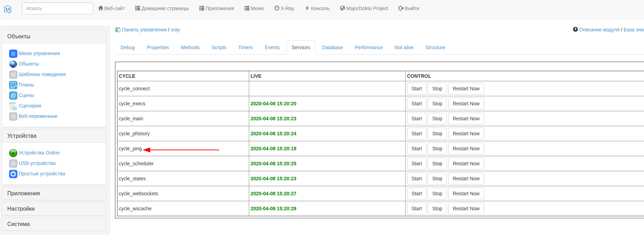Click the Искать search field
The image size is (644, 242).
pyautogui.click(x=58, y=8)
